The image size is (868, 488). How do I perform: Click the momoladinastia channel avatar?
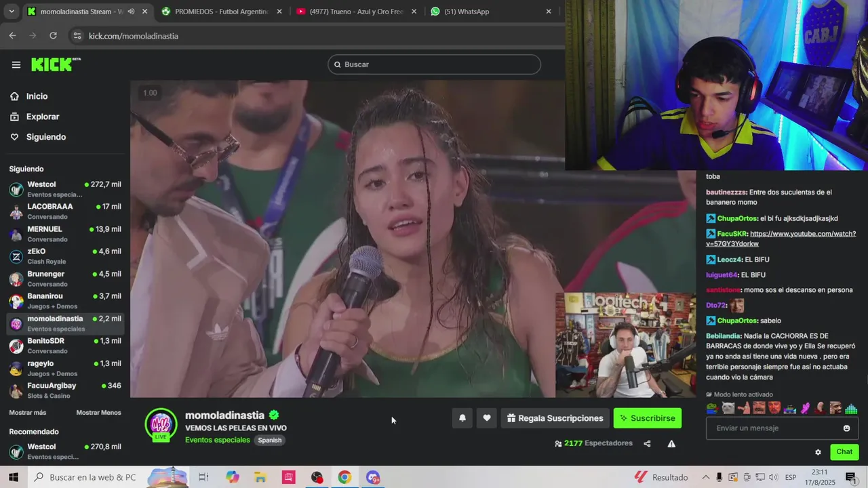point(161,425)
